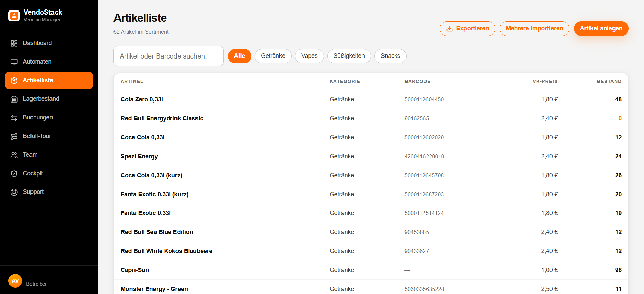Click barcode 5000112514124
The image size is (644, 294).
click(x=424, y=213)
